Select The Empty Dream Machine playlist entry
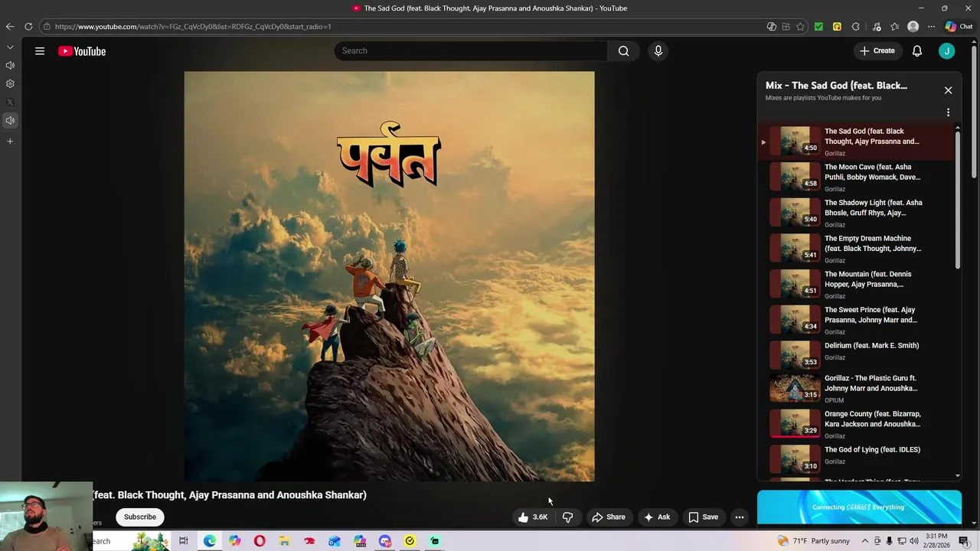 point(856,249)
